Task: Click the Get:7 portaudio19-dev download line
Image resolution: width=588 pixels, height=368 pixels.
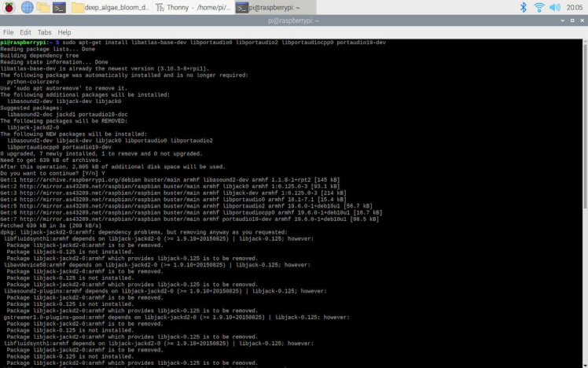Action: coord(189,219)
